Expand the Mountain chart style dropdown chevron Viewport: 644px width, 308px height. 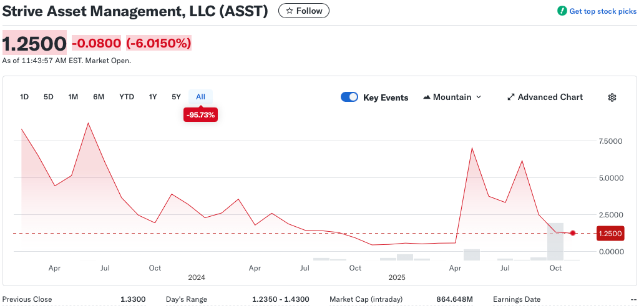click(x=479, y=97)
